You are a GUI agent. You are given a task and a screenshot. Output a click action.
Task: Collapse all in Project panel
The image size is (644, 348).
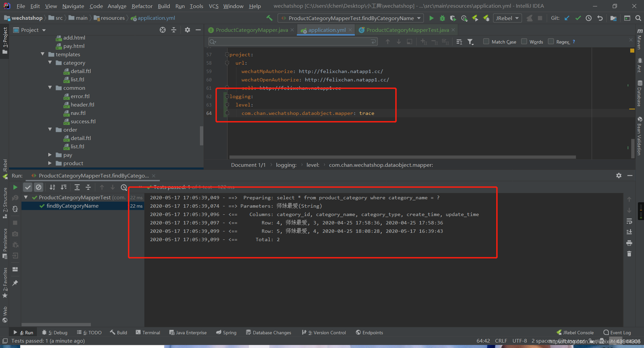tap(174, 30)
